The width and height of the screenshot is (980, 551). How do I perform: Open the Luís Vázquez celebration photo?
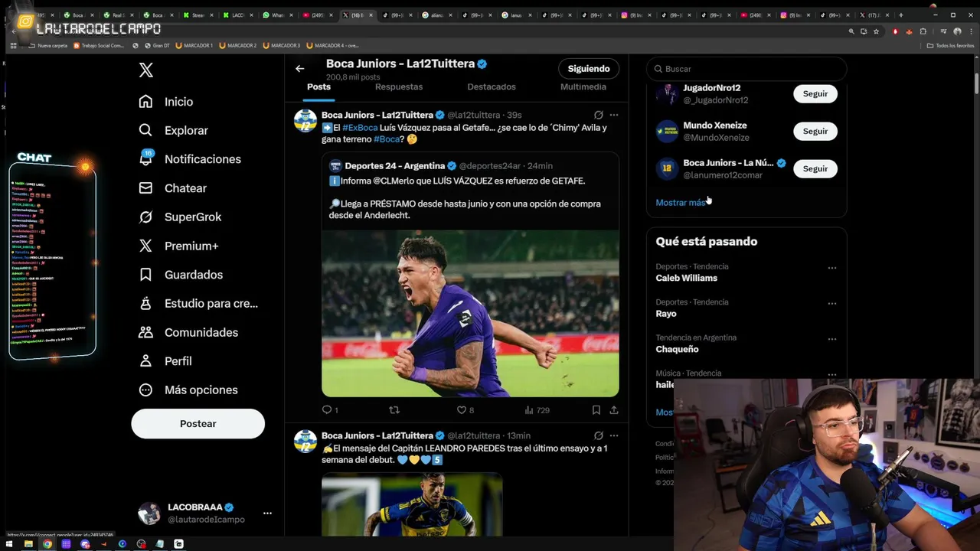point(470,313)
